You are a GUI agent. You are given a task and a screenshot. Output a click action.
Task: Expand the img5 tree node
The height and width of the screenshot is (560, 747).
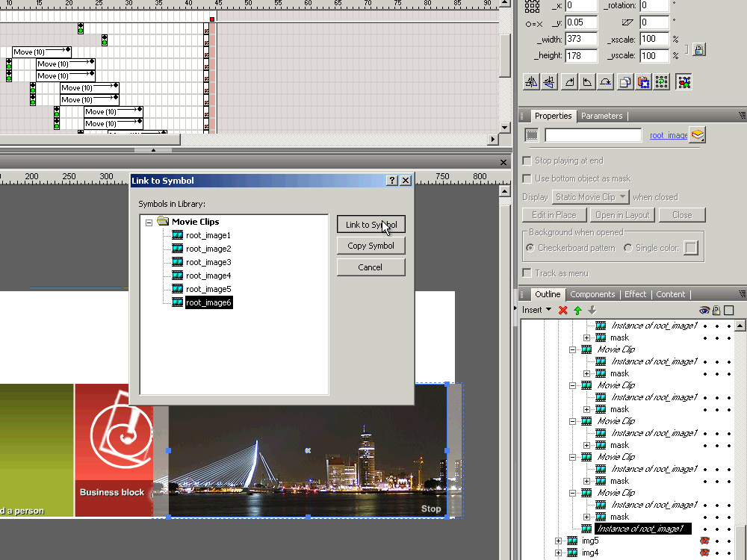point(558,541)
